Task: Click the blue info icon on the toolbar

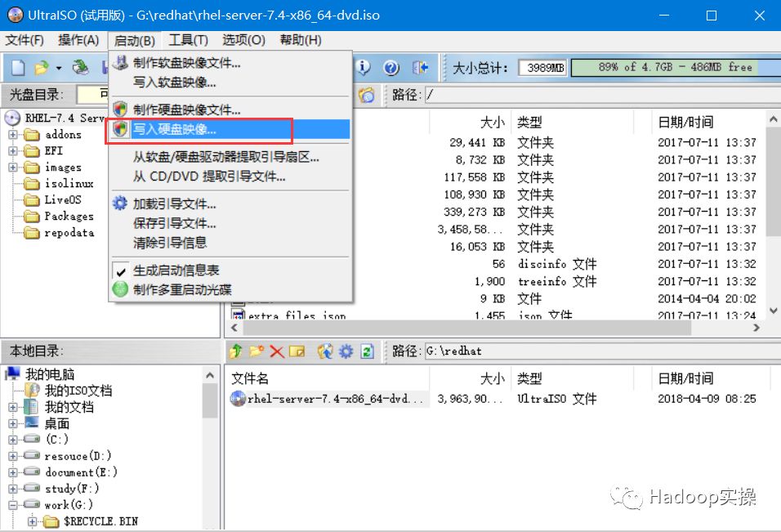Action: tap(363, 69)
